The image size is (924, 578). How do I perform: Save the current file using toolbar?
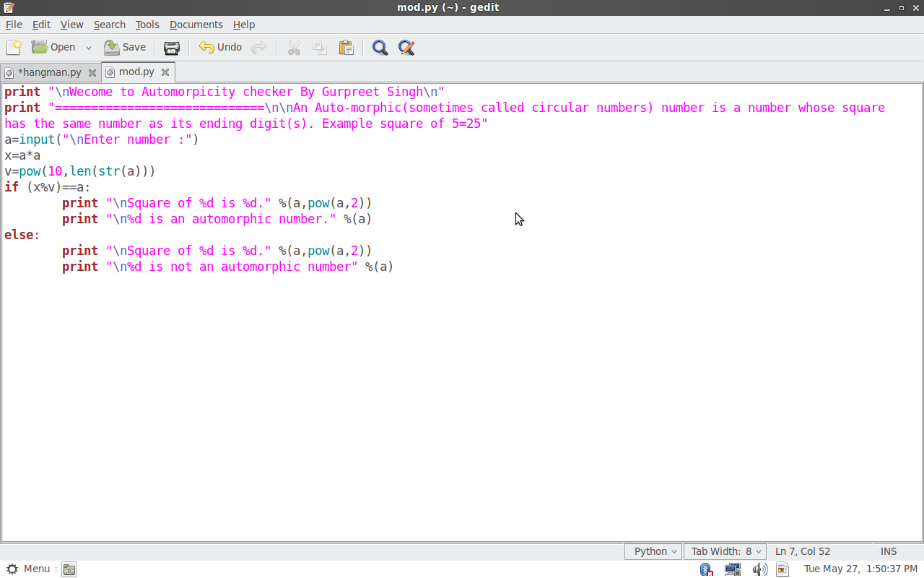coord(125,48)
